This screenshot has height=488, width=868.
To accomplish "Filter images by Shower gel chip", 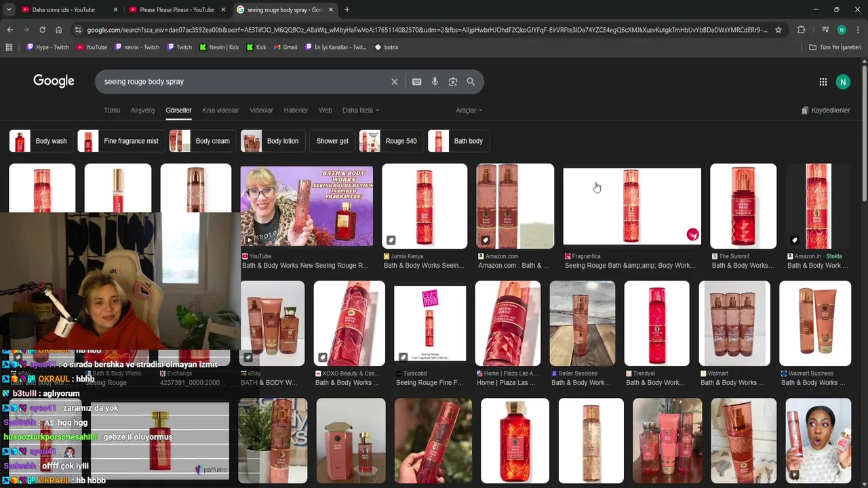I will click(332, 141).
